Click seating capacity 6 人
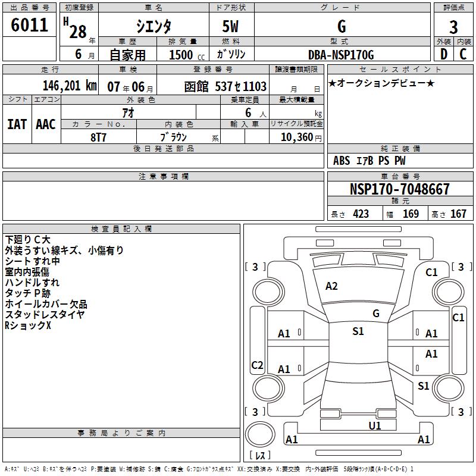Screen dimensions: 476x476 coord(256,113)
